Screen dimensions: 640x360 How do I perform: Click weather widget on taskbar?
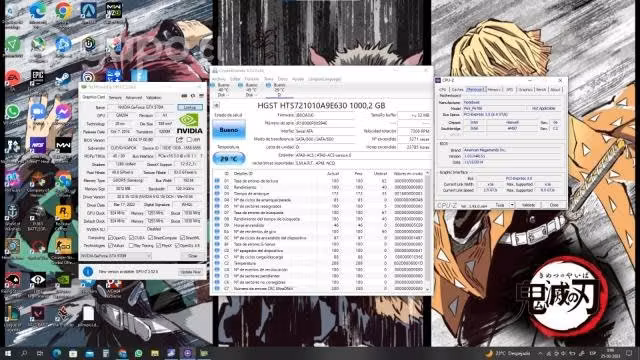[x=507, y=353]
